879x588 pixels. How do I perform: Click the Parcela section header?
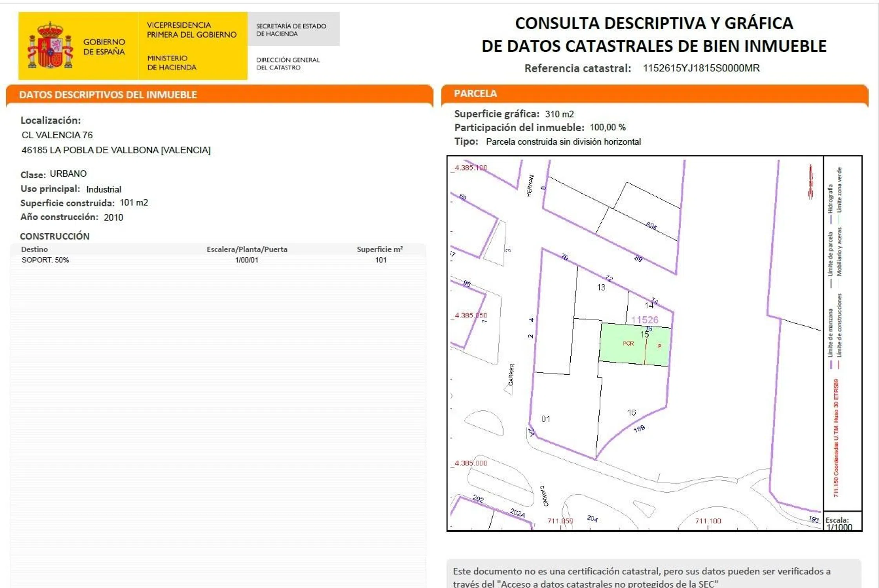click(475, 94)
